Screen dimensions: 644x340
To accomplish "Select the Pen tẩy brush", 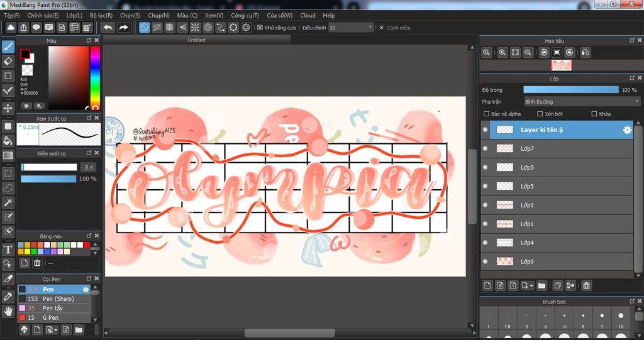I will [54, 308].
